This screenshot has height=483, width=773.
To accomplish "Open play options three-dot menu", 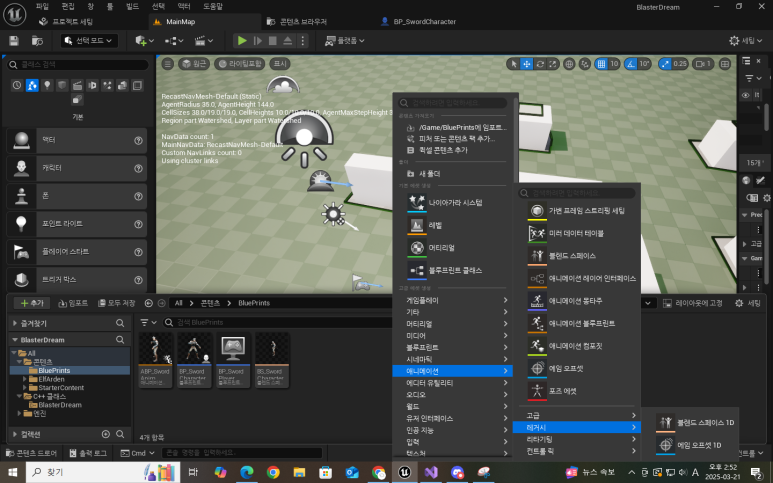I will click(x=303, y=40).
